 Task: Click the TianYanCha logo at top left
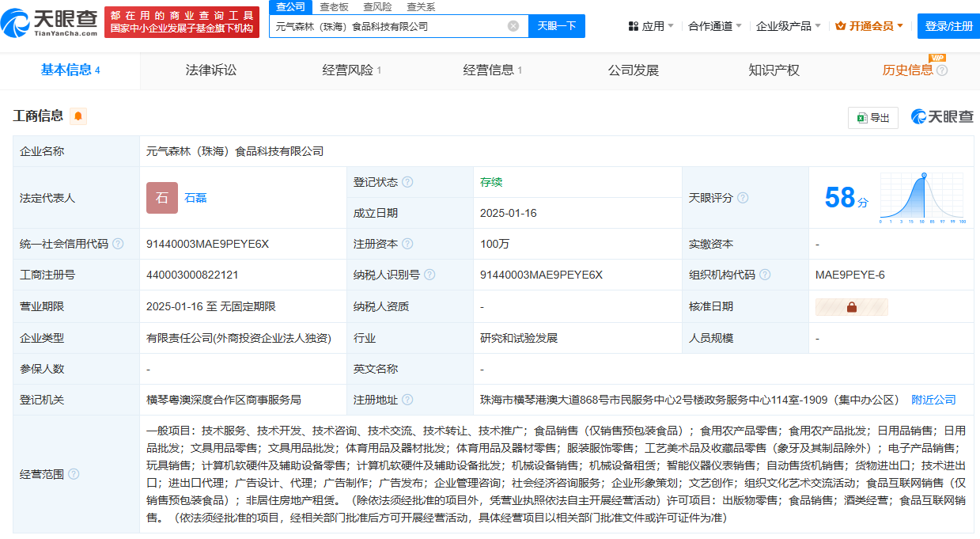click(x=48, y=22)
